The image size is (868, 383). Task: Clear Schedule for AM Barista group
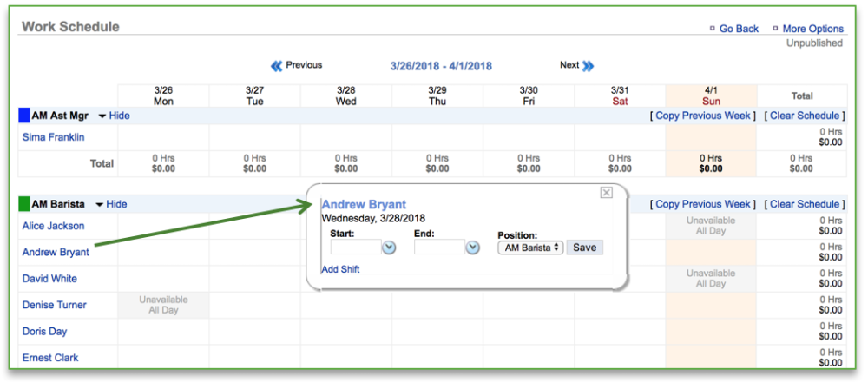coord(805,204)
